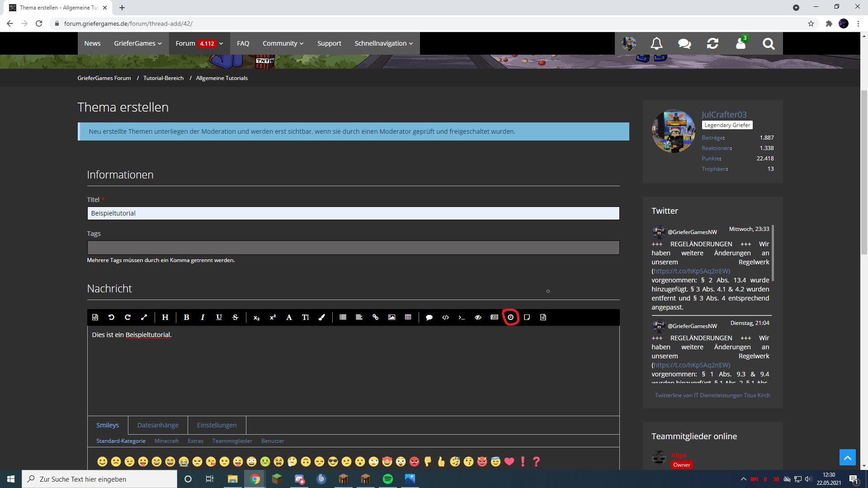The image size is (868, 488).
Task: Open the Tutorial-Bereich breadcrumb link
Action: point(163,78)
